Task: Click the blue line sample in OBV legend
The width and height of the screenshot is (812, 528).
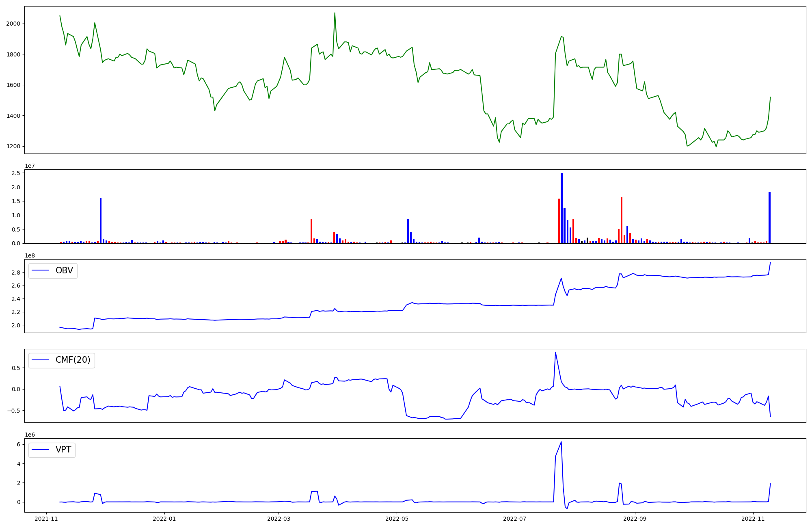Action: [40, 270]
